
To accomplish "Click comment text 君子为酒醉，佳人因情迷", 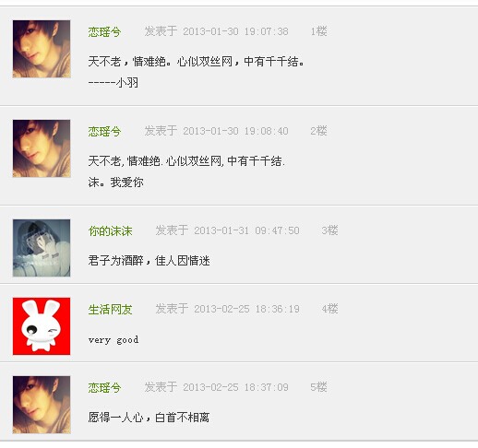I will pos(149,261).
